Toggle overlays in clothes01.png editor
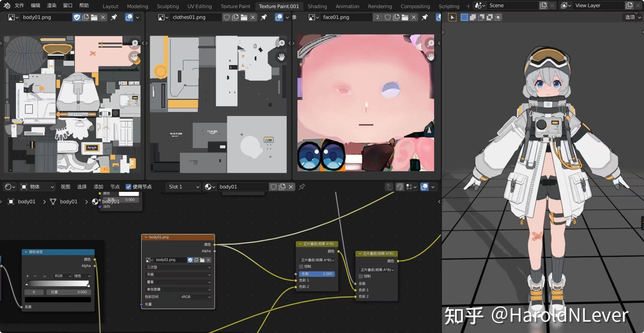644x333 pixels. coord(279,17)
